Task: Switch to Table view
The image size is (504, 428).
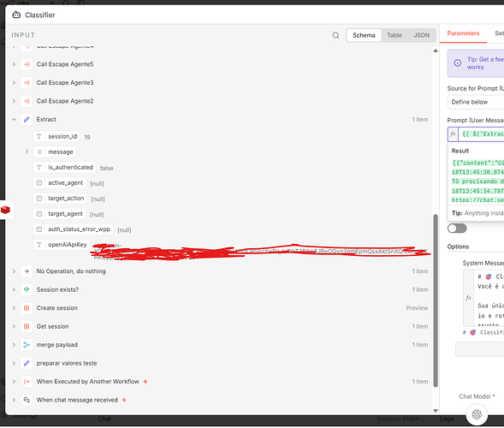Action: pyautogui.click(x=394, y=35)
